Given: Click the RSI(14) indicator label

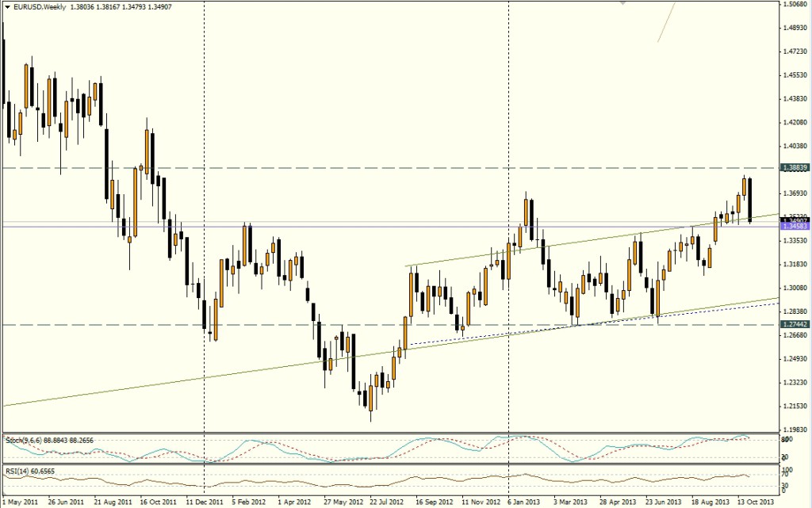Looking at the screenshot, I should point(17,469).
